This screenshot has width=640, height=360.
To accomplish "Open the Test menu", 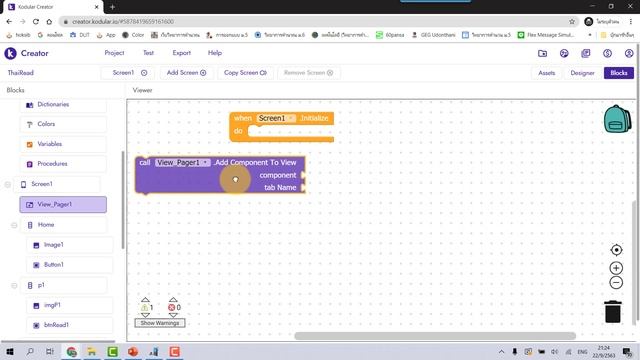I will [x=148, y=53].
